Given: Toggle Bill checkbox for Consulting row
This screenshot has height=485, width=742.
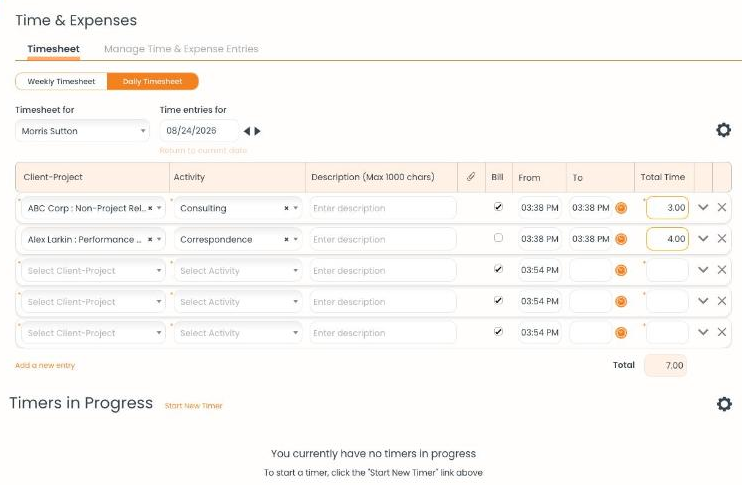Looking at the screenshot, I should pyautogui.click(x=498, y=206).
